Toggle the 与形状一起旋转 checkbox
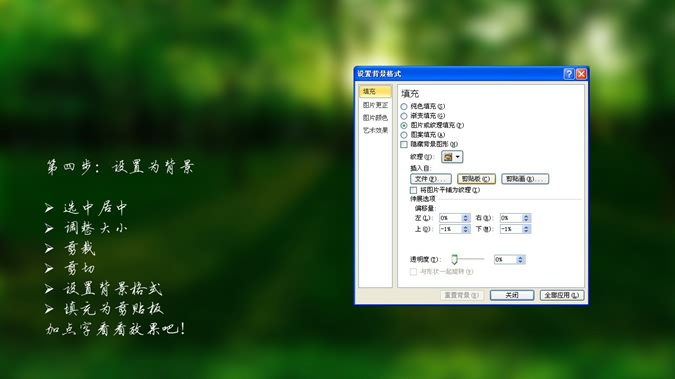Screen dimensions: 675x379 pyautogui.click(x=413, y=272)
